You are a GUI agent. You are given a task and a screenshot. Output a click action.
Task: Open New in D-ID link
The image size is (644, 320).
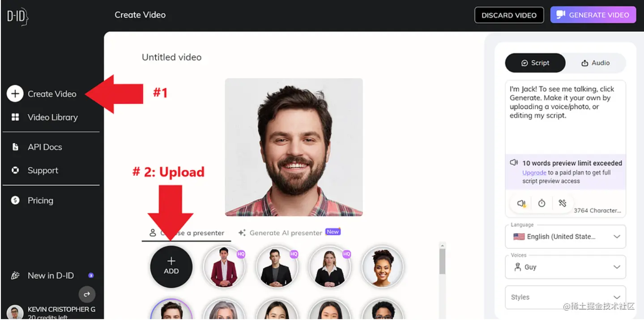(51, 276)
